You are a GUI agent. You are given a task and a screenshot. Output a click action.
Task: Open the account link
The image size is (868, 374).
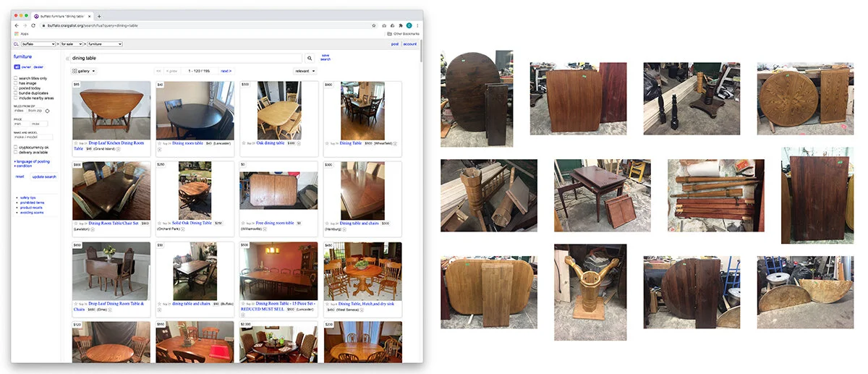[410, 44]
